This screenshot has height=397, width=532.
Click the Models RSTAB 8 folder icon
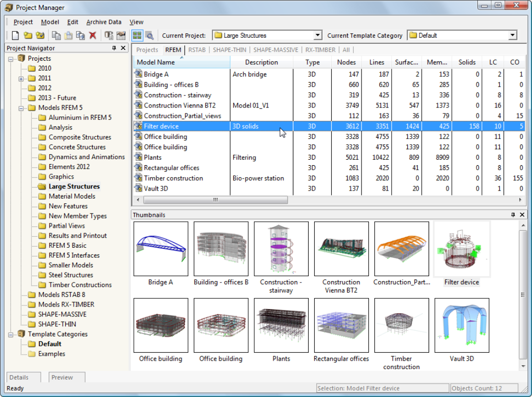[x=31, y=295]
